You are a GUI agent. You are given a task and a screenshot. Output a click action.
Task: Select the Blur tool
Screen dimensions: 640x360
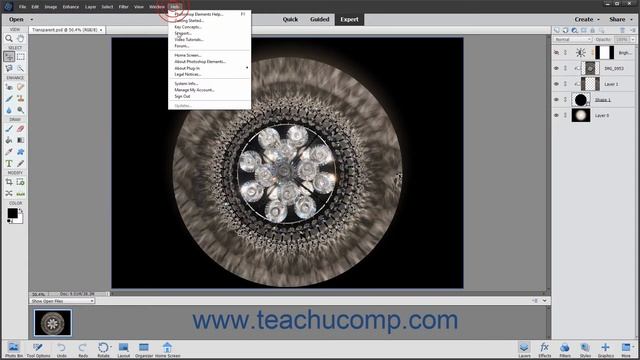pyautogui.click(x=9, y=110)
